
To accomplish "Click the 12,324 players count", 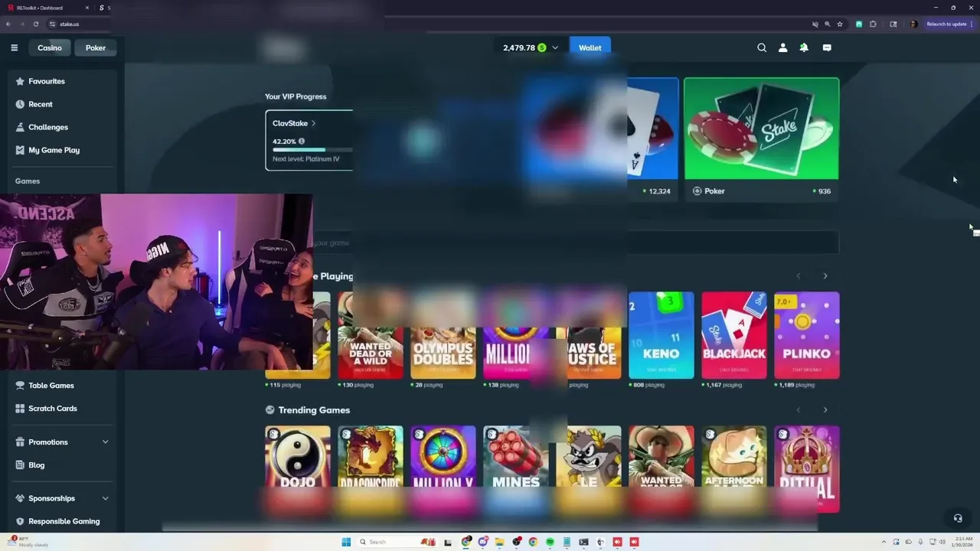I will pyautogui.click(x=658, y=191).
